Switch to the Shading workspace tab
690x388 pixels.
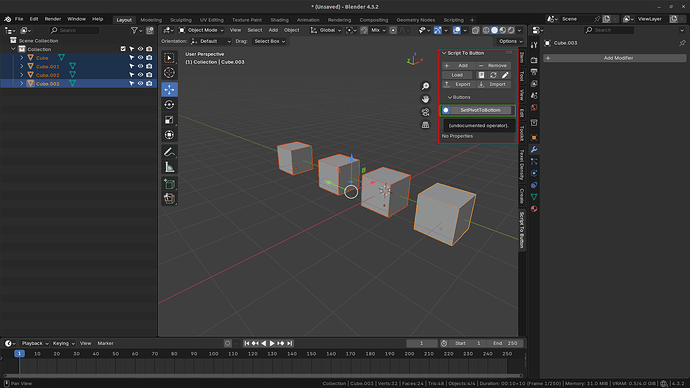pos(279,20)
